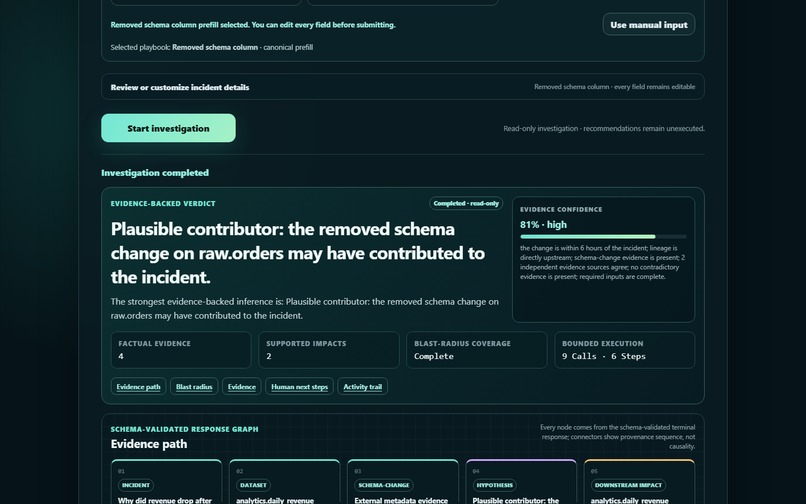This screenshot has width=806, height=504.
Task: Click the 'Evidence path' section heading
Action: [149, 444]
